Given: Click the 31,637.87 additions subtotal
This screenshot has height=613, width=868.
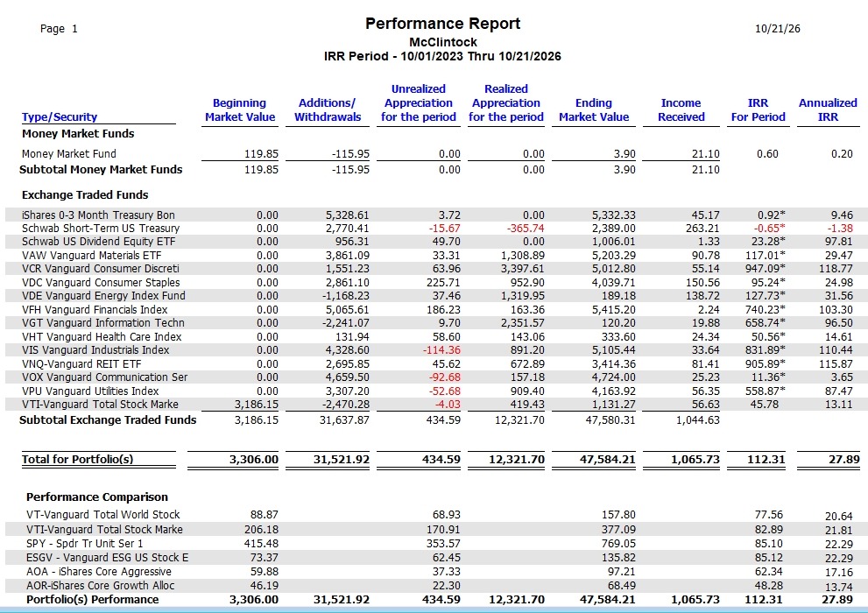Looking at the screenshot, I should click(344, 420).
